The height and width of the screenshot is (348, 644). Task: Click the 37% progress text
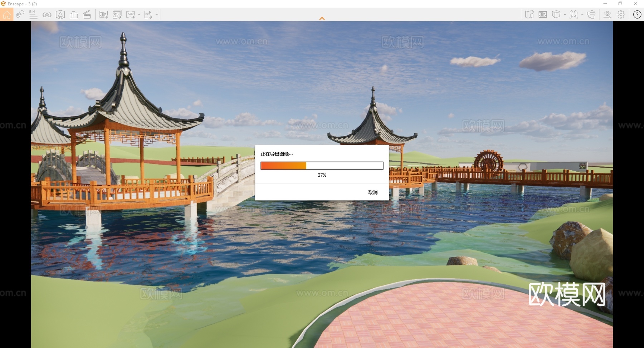[x=322, y=175]
